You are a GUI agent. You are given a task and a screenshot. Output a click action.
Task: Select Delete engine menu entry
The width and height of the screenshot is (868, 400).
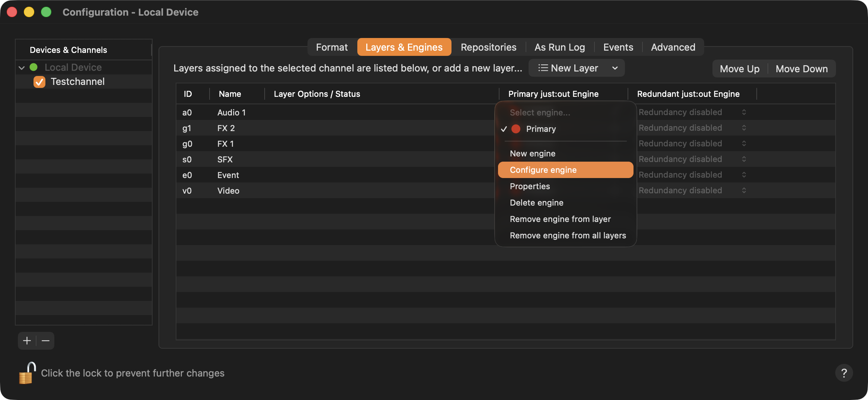point(566,203)
